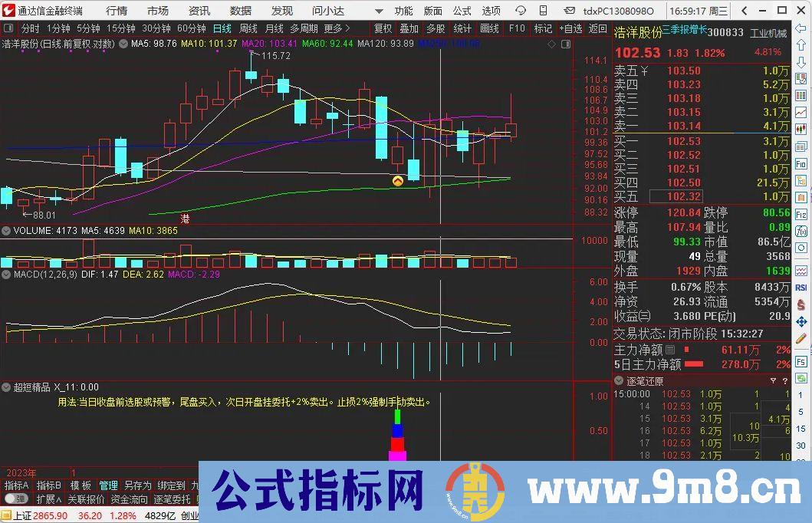Screen dimensions: 812x523
Task: Click the 返回 toolbar button
Action: pos(597,28)
